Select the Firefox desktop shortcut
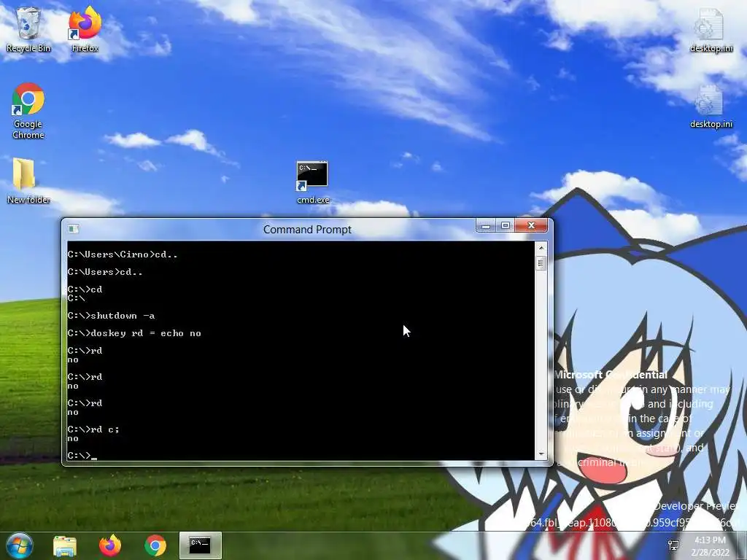 point(85,29)
